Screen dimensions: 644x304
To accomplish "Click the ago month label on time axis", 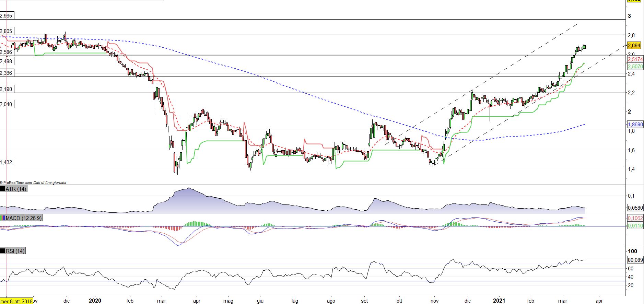I will pyautogui.click(x=331, y=301).
